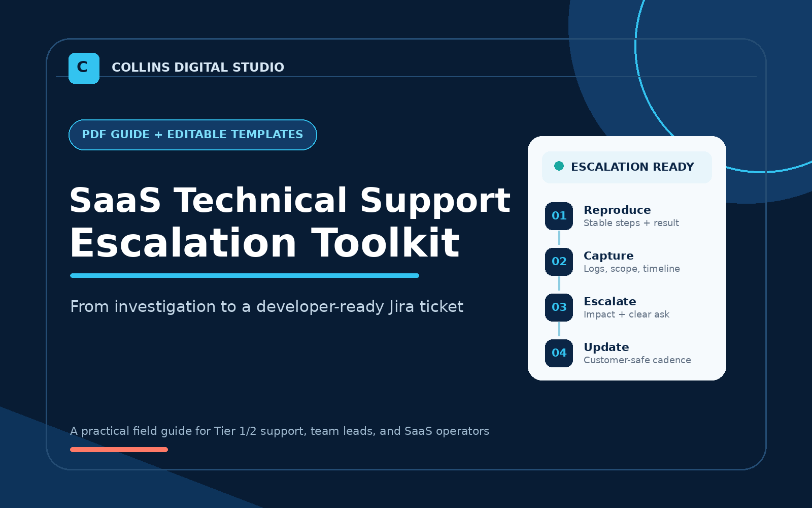812x508 pixels.
Task: Click the Impact + clear ask description
Action: pos(626,314)
